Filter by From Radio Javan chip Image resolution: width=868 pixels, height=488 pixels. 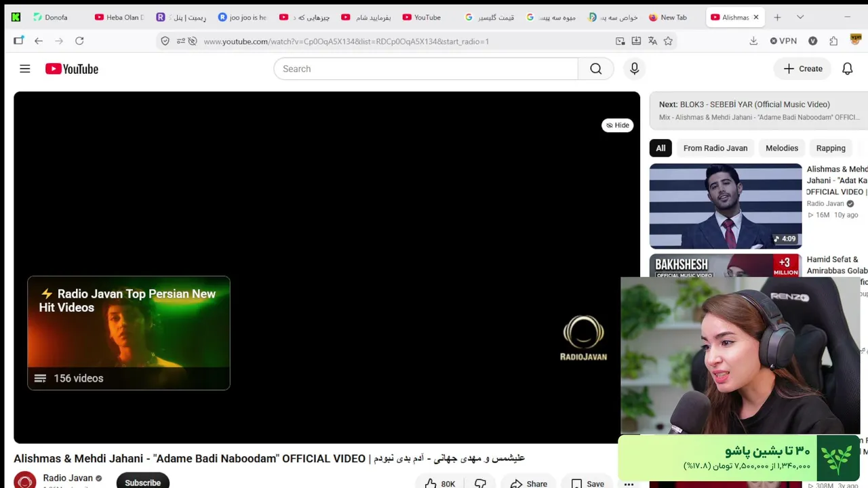tap(715, 148)
